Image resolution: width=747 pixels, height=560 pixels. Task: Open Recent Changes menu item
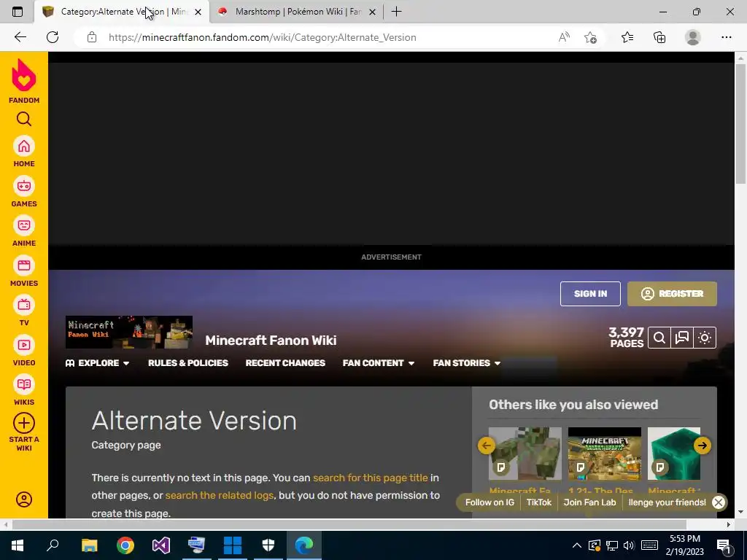pos(285,363)
